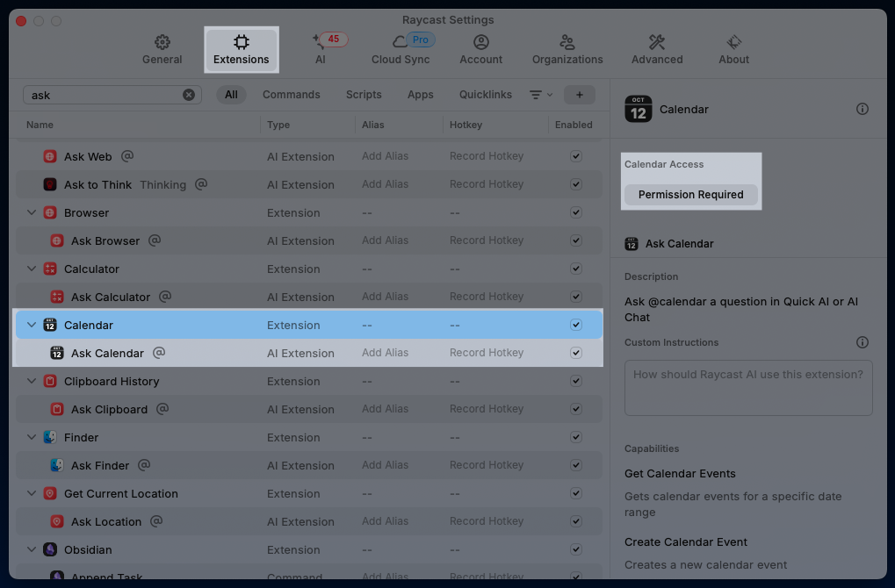Go to the Cloud Sync tab
The width and height of the screenshot is (895, 588).
[401, 50]
